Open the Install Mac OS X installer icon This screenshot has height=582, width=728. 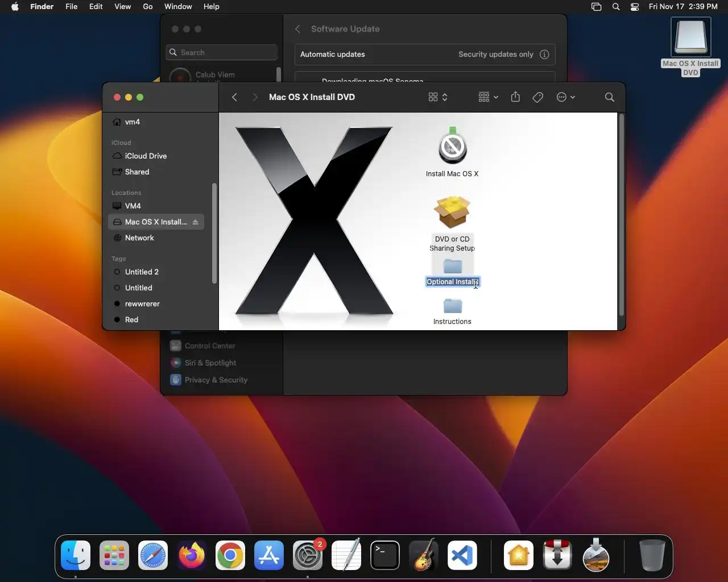[453, 147]
